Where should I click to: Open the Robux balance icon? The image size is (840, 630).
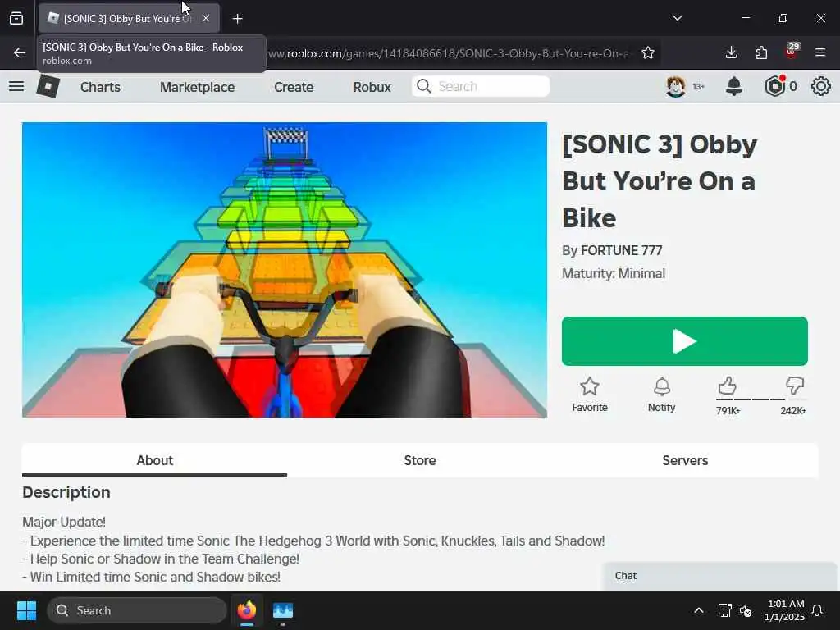point(774,86)
